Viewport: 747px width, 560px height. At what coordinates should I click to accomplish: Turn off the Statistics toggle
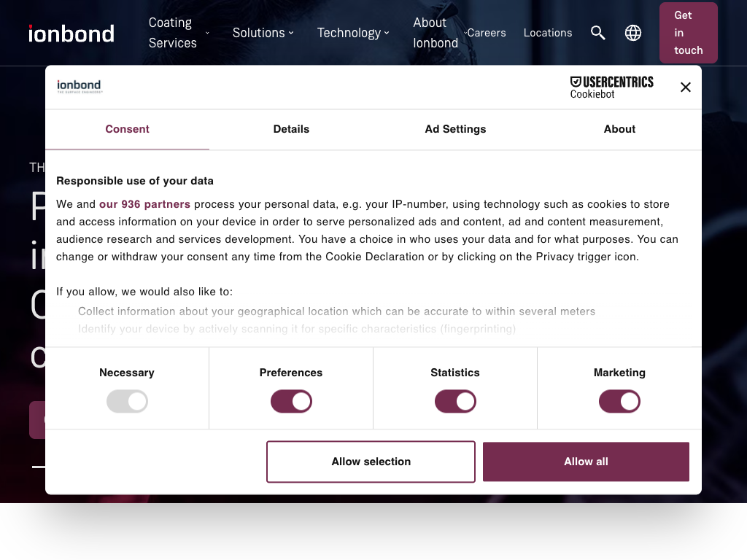tap(455, 401)
